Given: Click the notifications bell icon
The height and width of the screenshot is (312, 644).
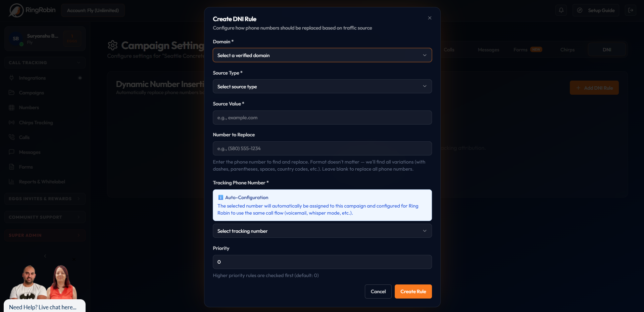Looking at the screenshot, I should (x=561, y=10).
